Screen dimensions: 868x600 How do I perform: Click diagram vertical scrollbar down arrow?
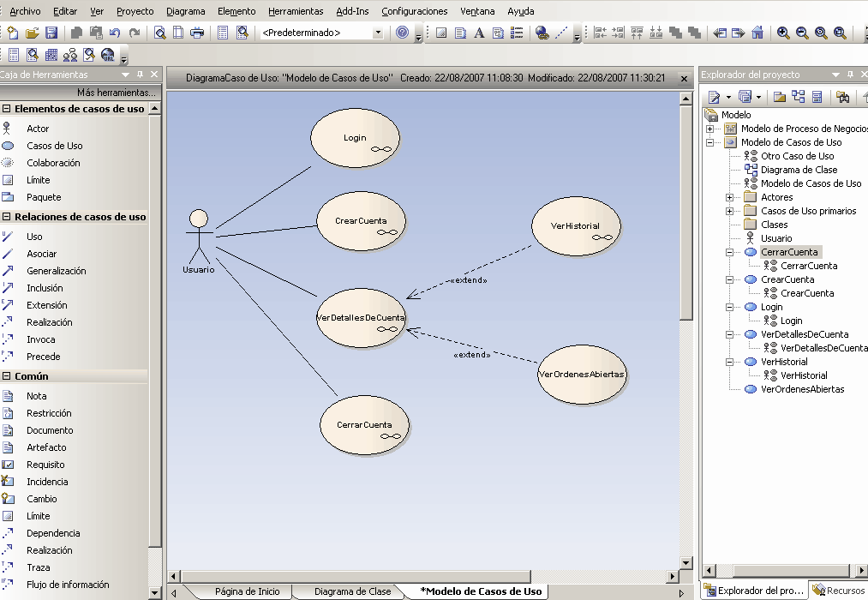pyautogui.click(x=685, y=563)
